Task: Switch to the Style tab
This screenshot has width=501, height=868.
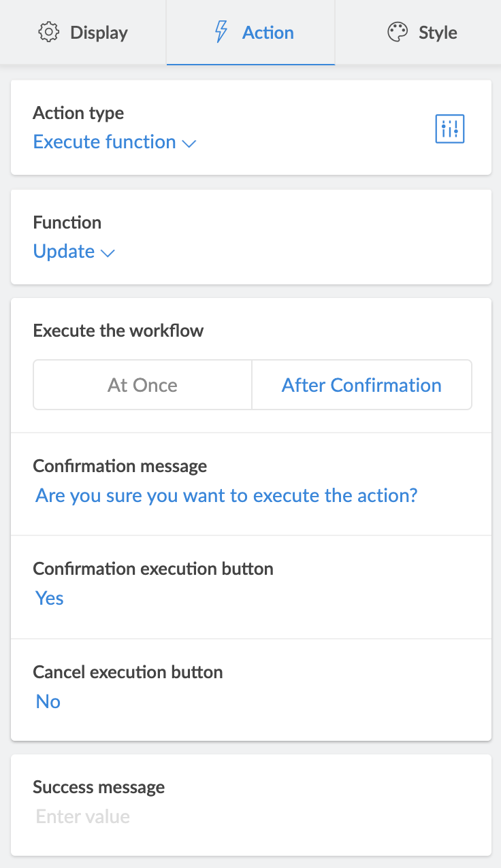Action: coord(422,33)
